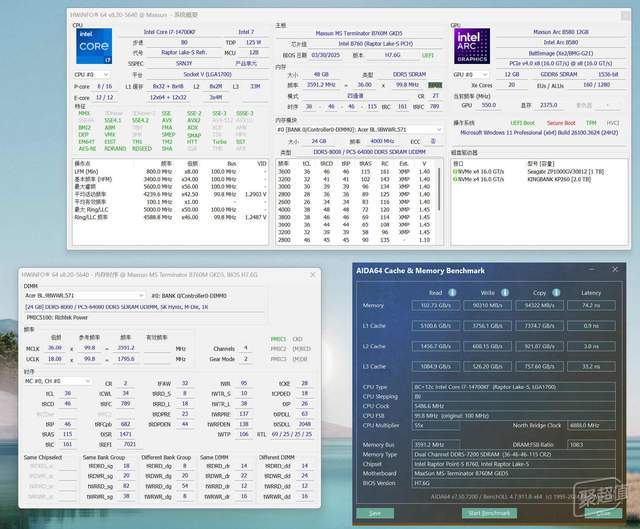Click the Battlemage GPU codename field
Image resolution: width=640 pixels, height=529 pixels.
pyautogui.click(x=560, y=53)
